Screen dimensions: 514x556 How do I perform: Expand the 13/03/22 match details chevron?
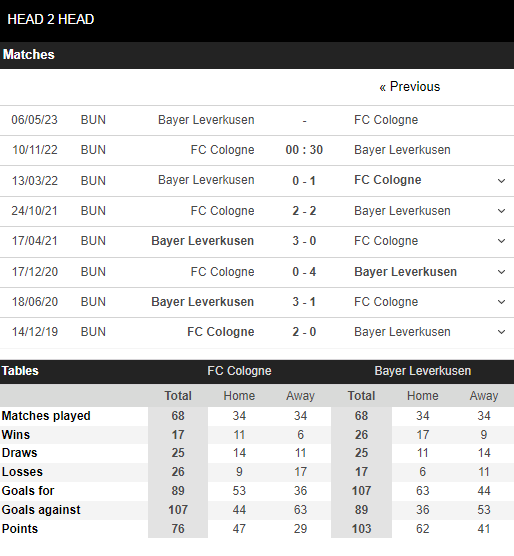point(501,181)
